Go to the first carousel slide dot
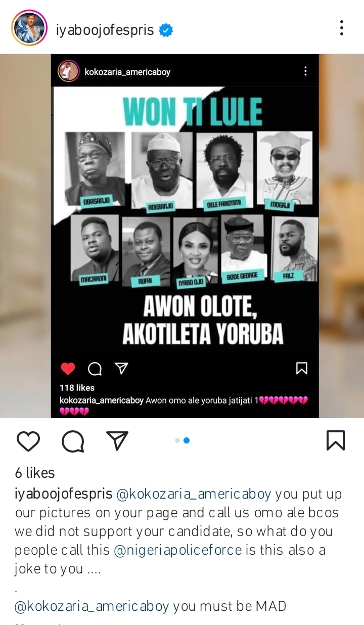The height and width of the screenshot is (625, 364). tap(177, 440)
